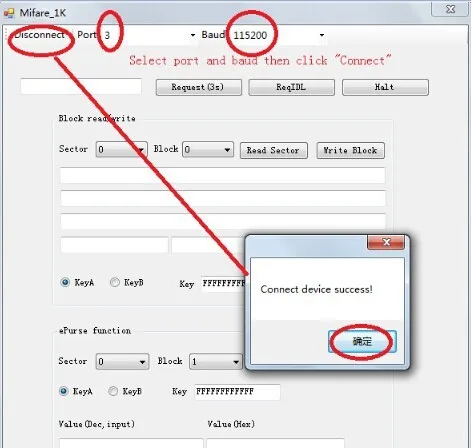Click the ePurse Key input field
This screenshot has height=448, width=471.
[237, 392]
